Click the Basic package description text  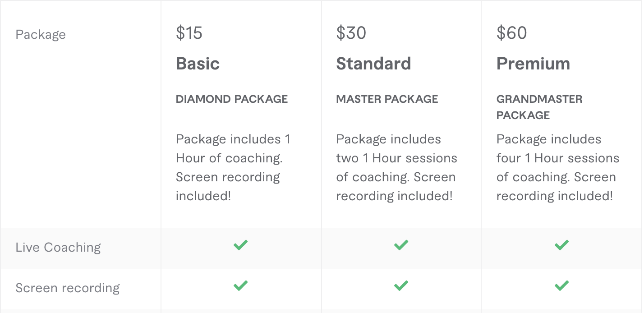point(233,167)
